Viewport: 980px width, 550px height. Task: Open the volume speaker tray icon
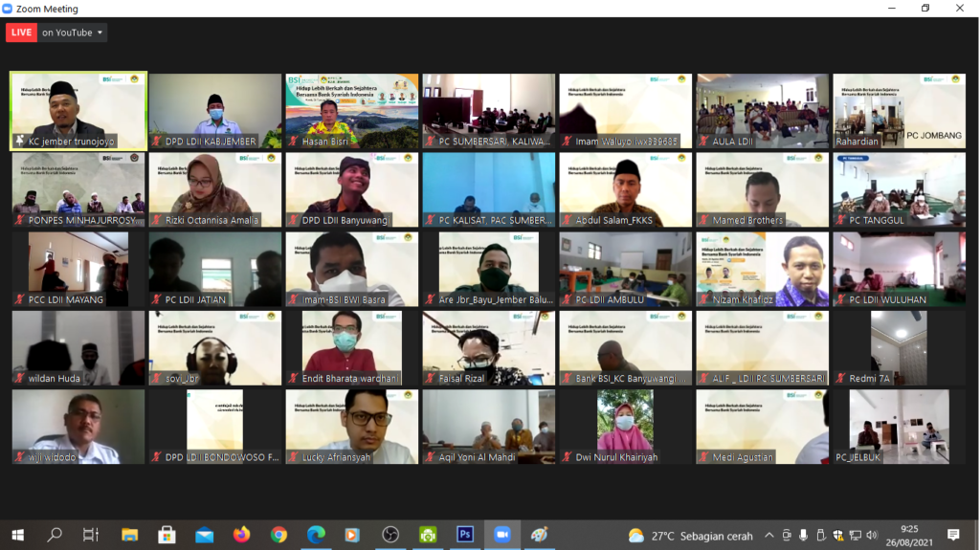[x=873, y=536]
